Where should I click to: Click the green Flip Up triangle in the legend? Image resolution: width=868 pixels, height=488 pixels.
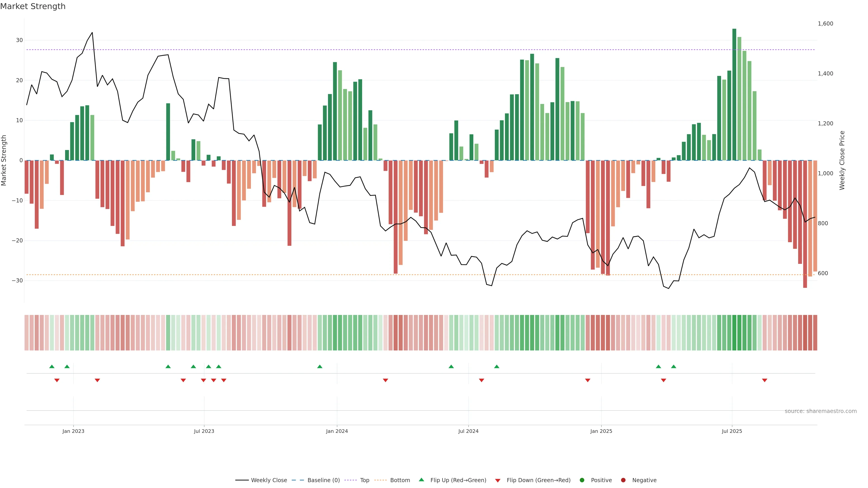(x=421, y=480)
